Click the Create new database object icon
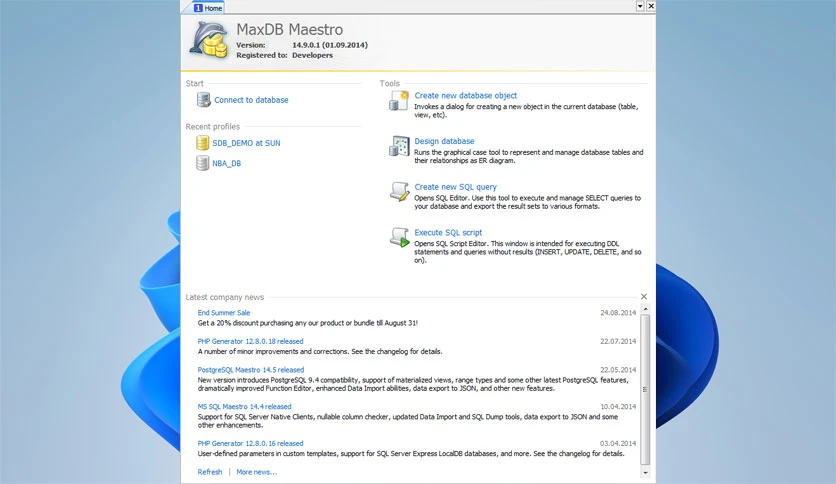This screenshot has height=484, width=836. click(399, 101)
